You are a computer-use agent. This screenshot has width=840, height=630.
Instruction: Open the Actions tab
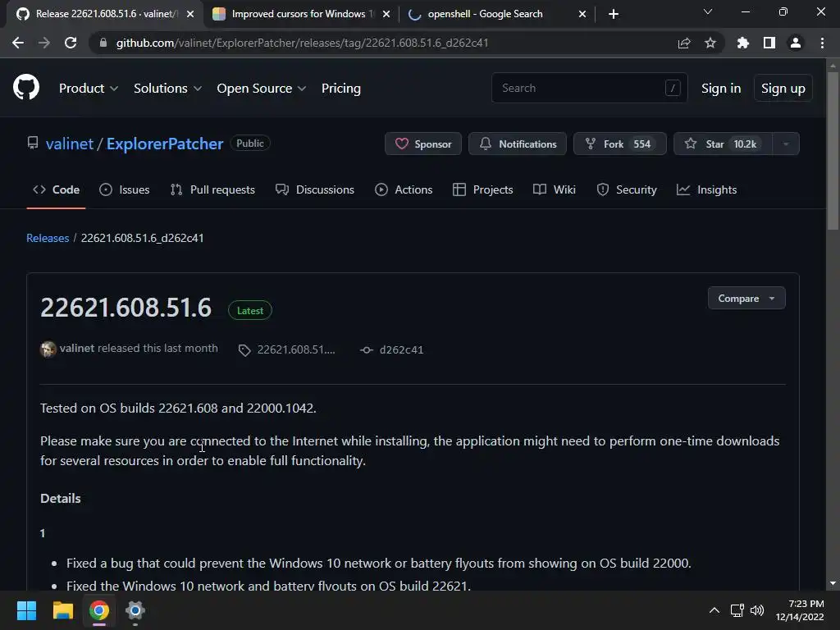click(404, 189)
